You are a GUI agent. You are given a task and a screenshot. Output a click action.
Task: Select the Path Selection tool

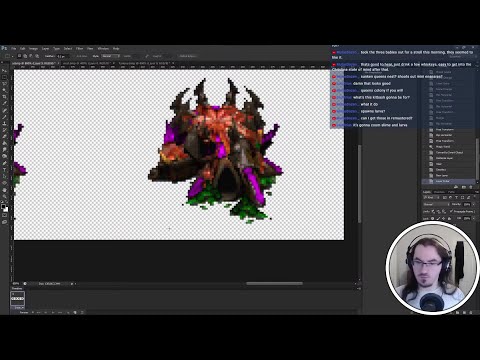(x=5, y=176)
